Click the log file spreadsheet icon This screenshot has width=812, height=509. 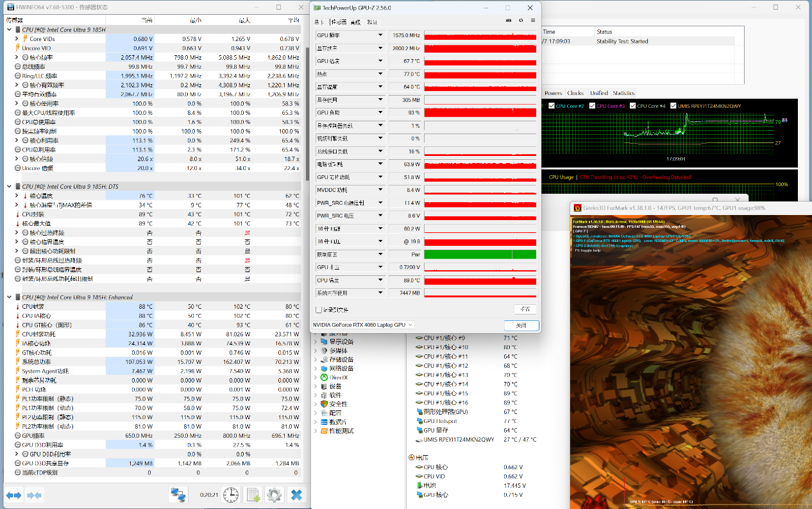click(x=253, y=495)
